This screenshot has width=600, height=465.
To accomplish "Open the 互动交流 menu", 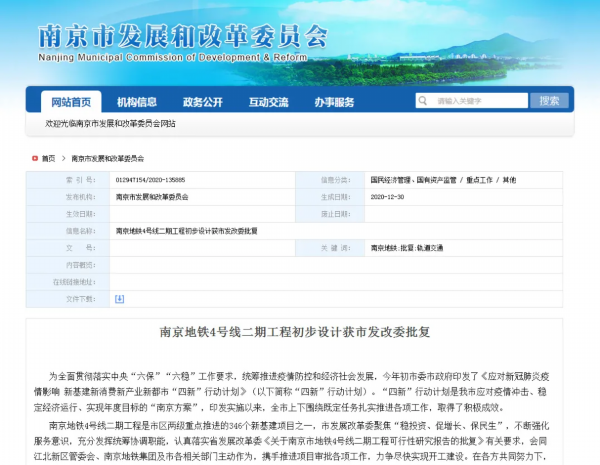I will click(x=269, y=102).
